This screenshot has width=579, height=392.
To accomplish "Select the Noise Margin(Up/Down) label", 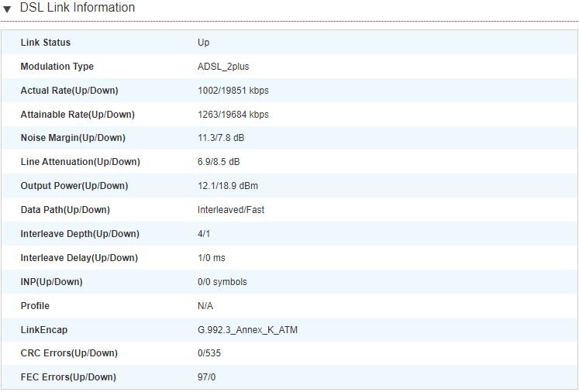I will (x=73, y=138).
